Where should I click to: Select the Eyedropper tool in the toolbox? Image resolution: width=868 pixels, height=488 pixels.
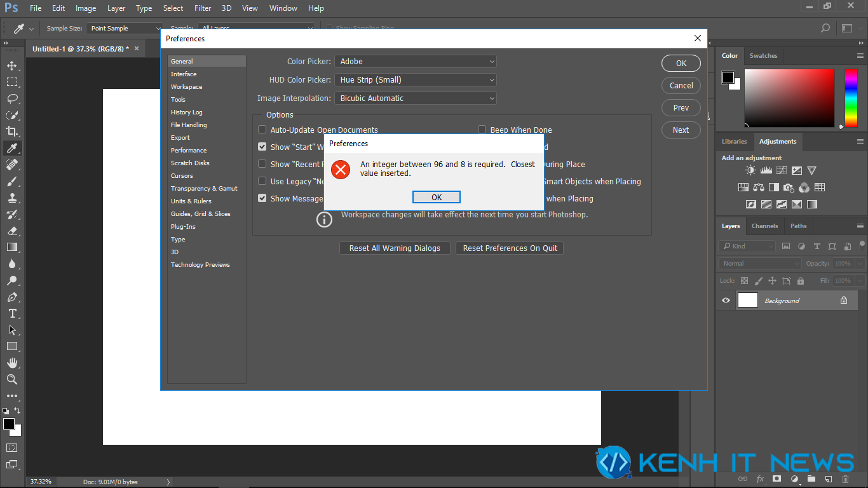(11, 148)
